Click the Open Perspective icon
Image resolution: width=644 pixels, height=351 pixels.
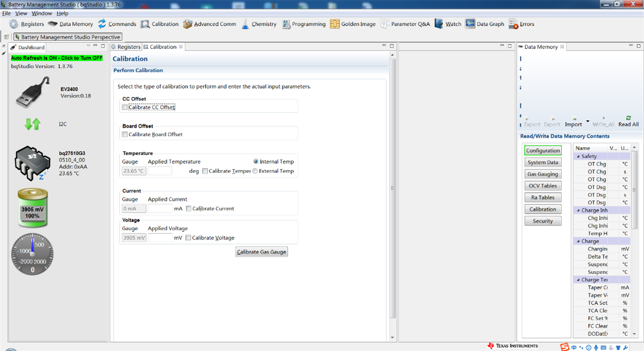tap(7, 37)
